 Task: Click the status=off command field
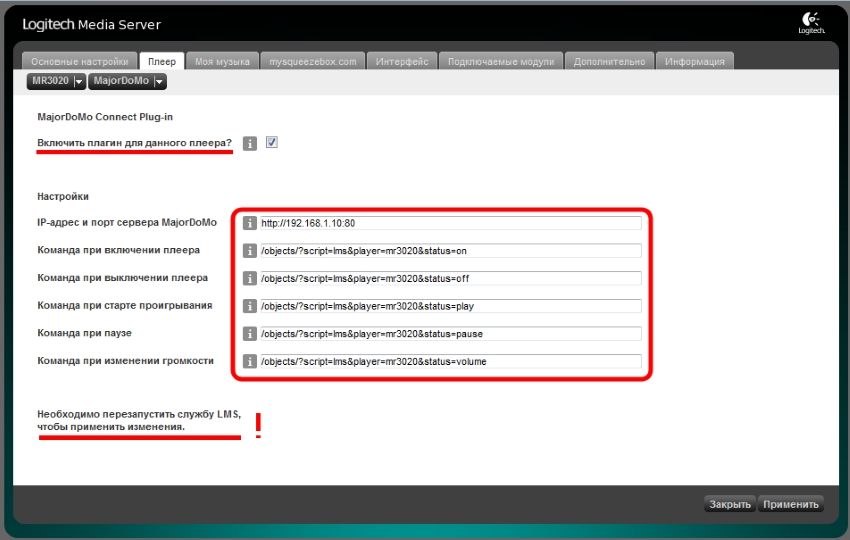(x=450, y=278)
